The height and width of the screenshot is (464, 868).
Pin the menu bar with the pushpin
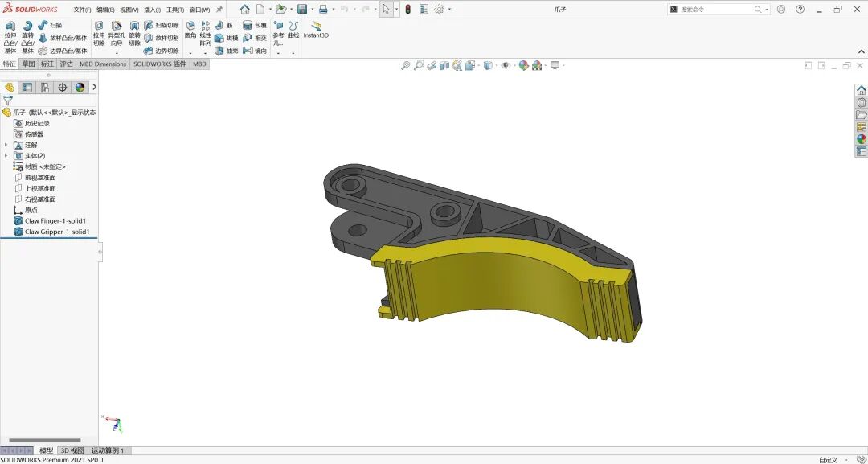click(219, 10)
